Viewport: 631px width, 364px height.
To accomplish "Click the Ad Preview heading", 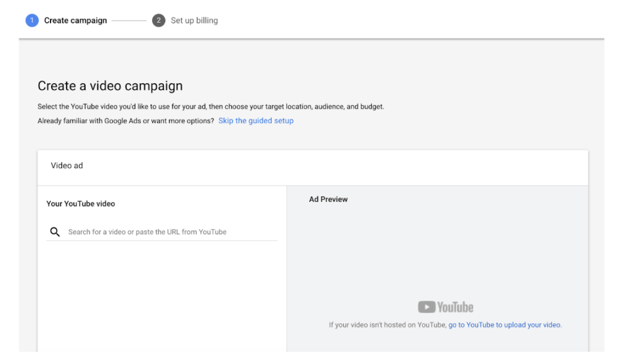I will (x=328, y=199).
